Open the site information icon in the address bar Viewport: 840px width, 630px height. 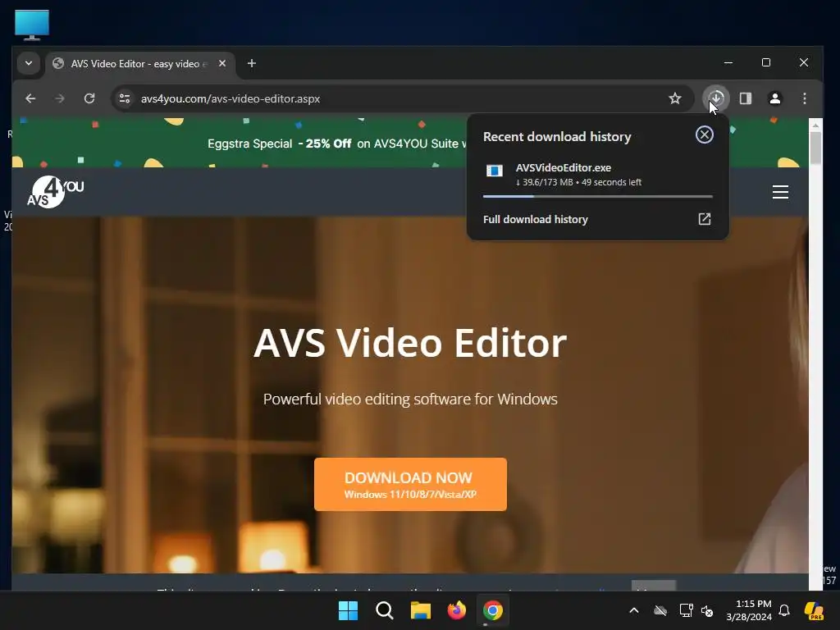(x=125, y=98)
